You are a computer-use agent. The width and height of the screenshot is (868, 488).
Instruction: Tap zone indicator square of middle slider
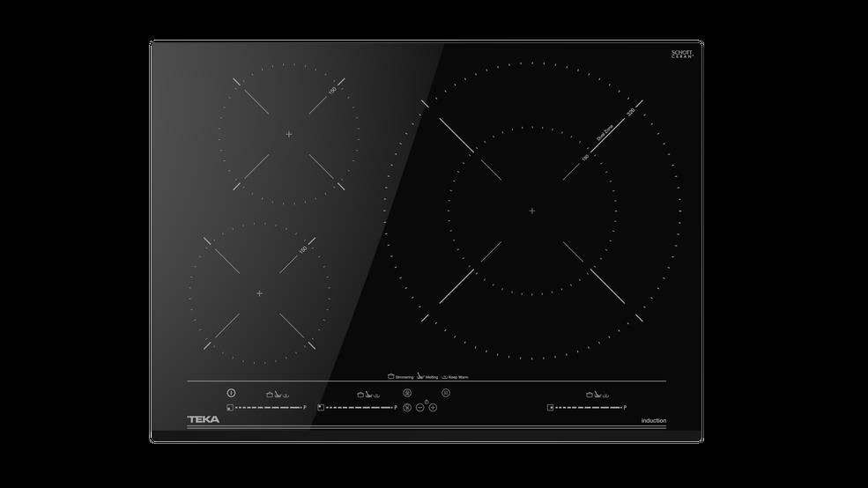click(322, 408)
